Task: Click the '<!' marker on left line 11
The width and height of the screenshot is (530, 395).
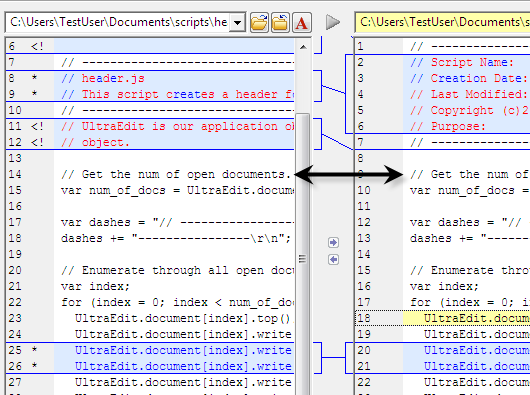Action: 37,126
